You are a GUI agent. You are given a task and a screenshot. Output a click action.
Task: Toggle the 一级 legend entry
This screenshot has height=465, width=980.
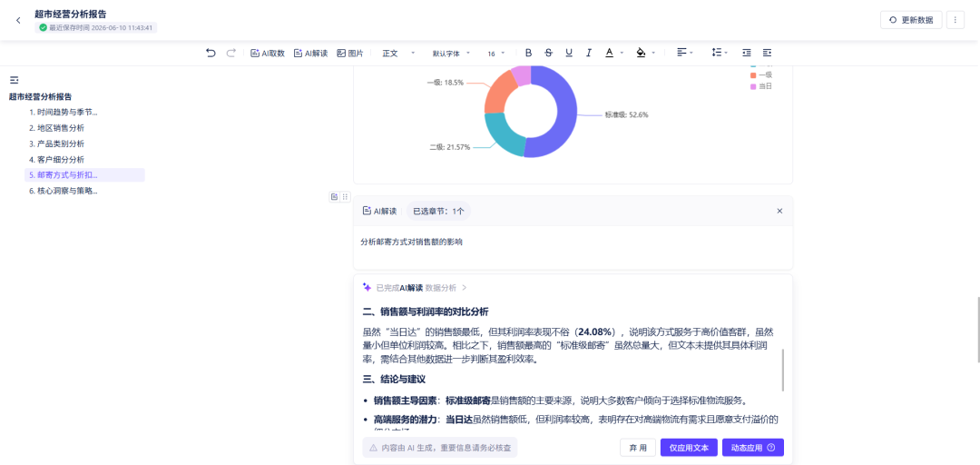(x=761, y=74)
